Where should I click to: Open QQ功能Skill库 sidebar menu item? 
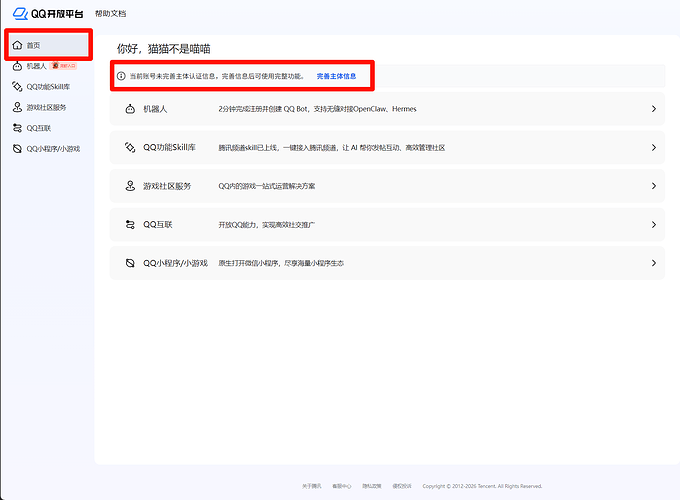coord(48,87)
